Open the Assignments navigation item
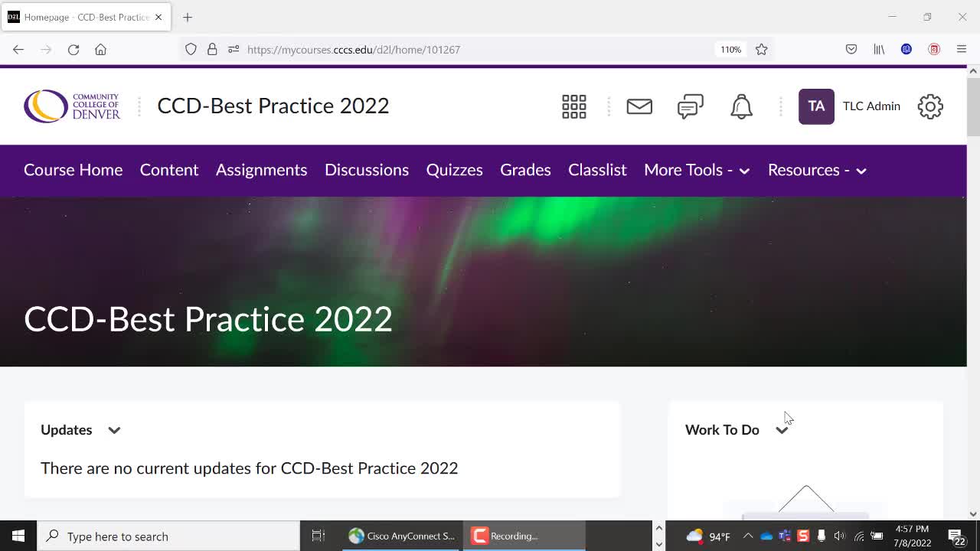The image size is (980, 551). coord(262,170)
